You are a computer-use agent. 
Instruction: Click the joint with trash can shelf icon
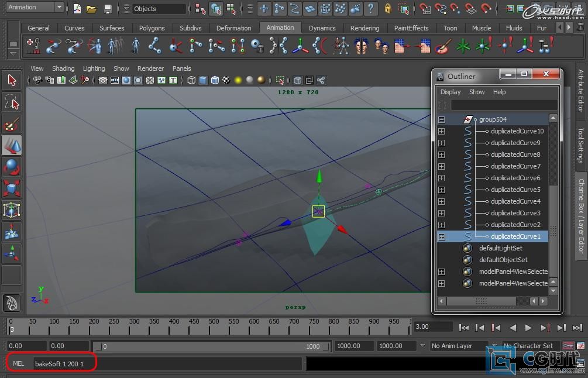(257, 46)
